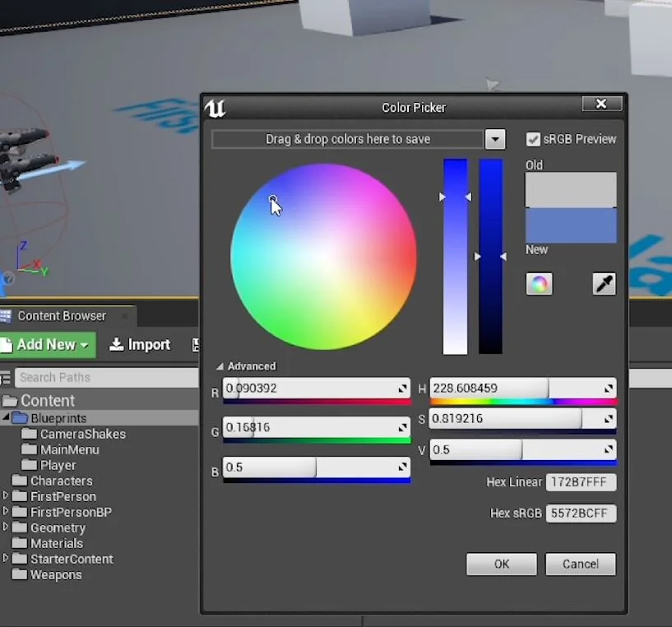
Task: Select the eyedropper tool to pick a color
Action: (604, 283)
